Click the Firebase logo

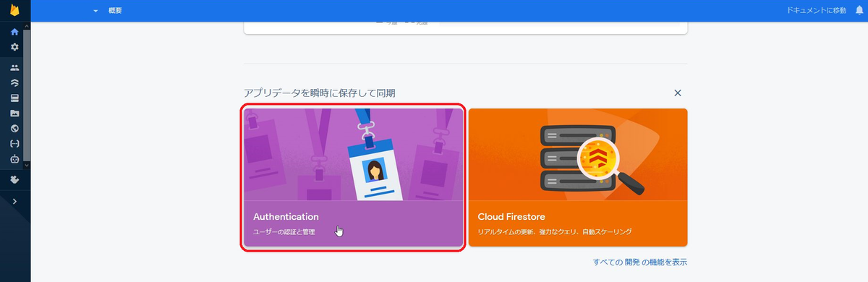coord(14,11)
